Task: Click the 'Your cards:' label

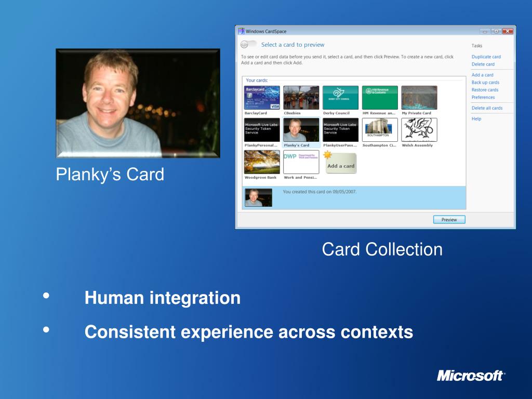Action: click(257, 81)
